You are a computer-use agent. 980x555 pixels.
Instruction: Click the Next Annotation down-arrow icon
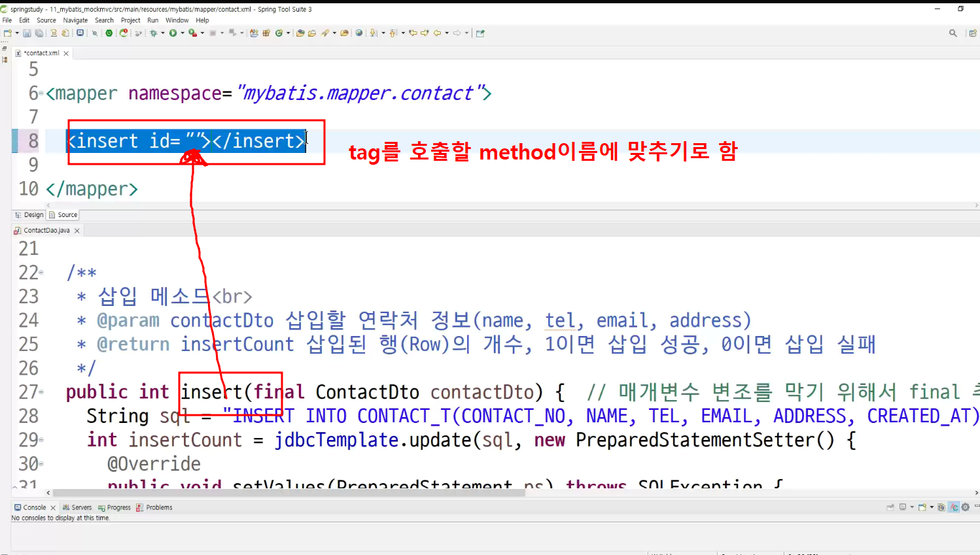pos(374,33)
